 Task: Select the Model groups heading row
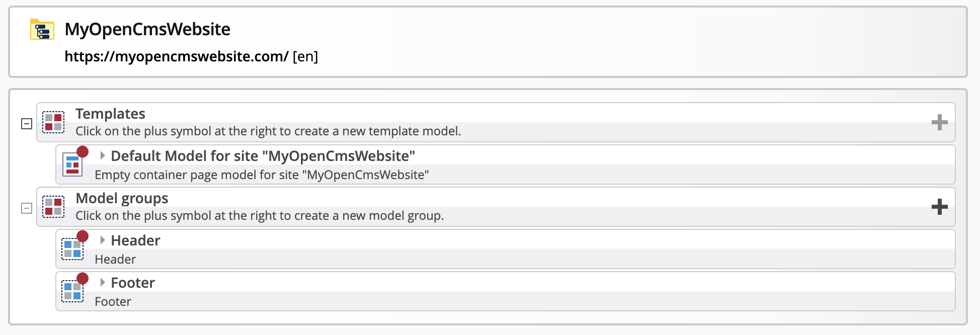pyautogui.click(x=122, y=198)
